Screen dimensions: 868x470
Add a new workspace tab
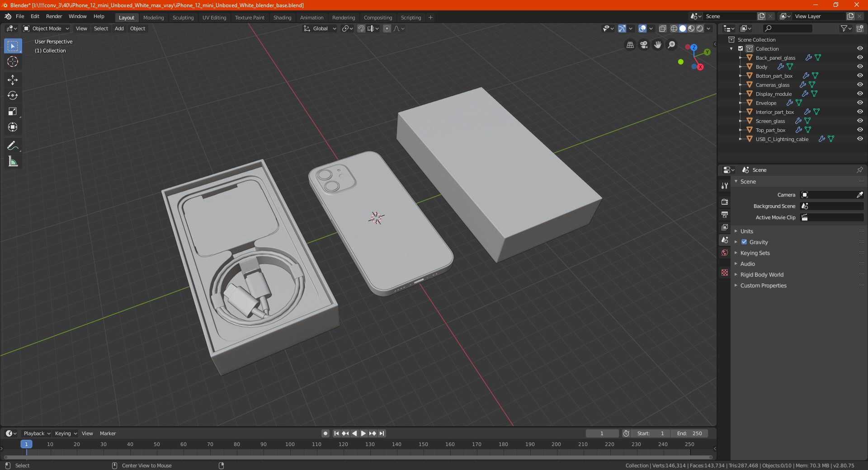click(x=430, y=18)
